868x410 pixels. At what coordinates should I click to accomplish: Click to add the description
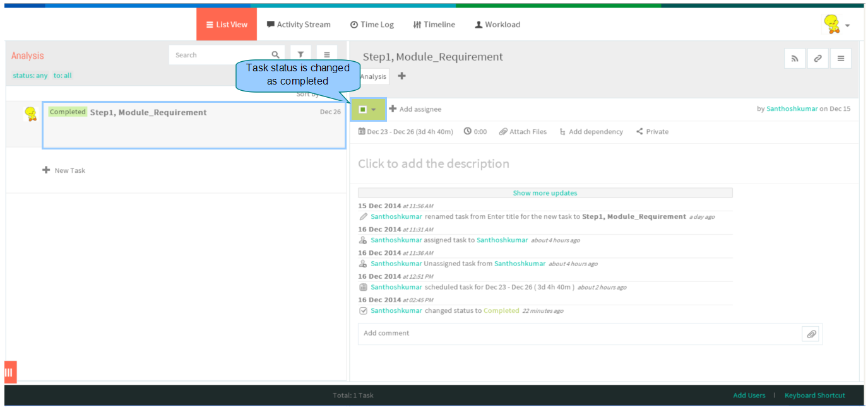434,163
